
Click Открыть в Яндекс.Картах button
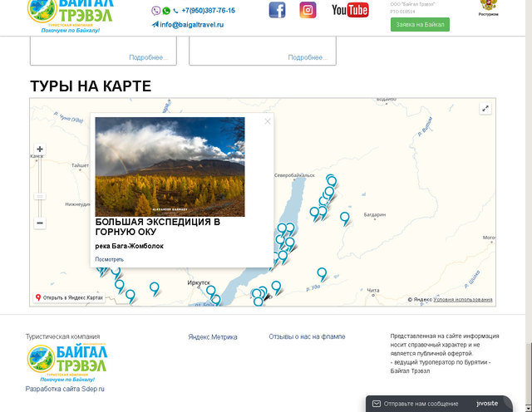[69, 297]
